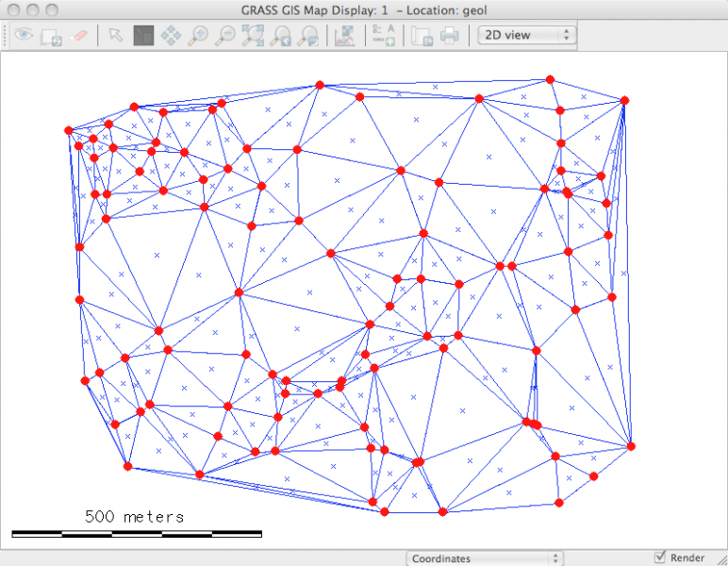Screen dimensions: 728x566
Task: Click the Zoom to extent icon
Action: (x=253, y=35)
